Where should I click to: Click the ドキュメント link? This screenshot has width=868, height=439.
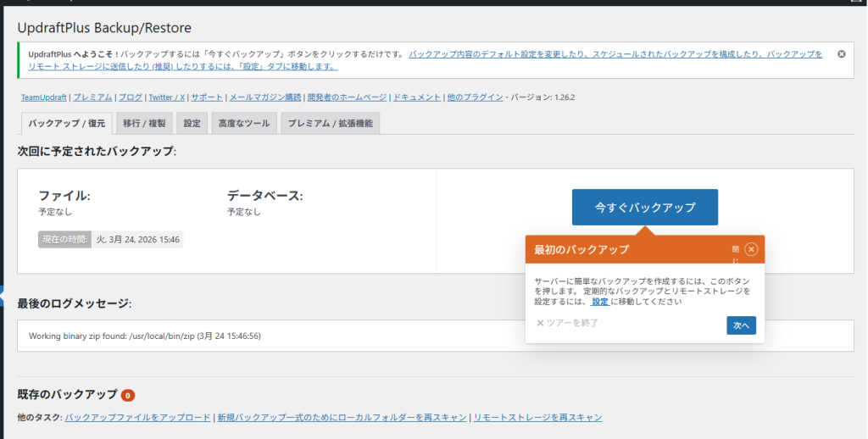[416, 97]
